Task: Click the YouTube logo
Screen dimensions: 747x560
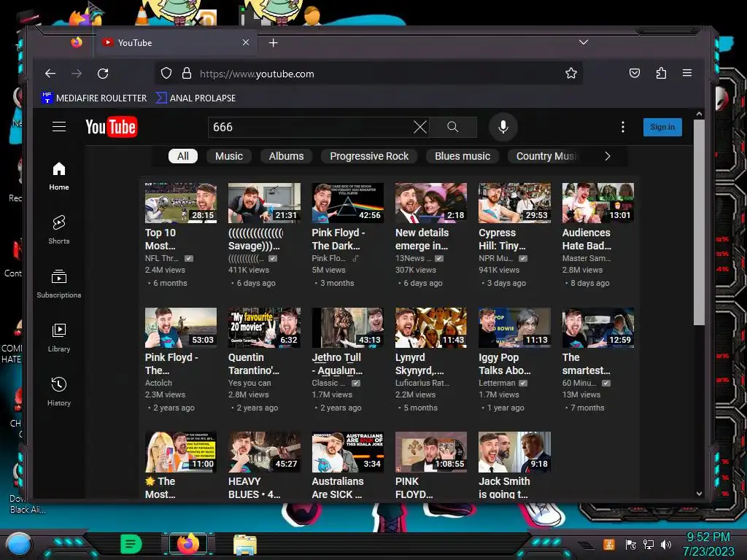Action: pyautogui.click(x=112, y=127)
